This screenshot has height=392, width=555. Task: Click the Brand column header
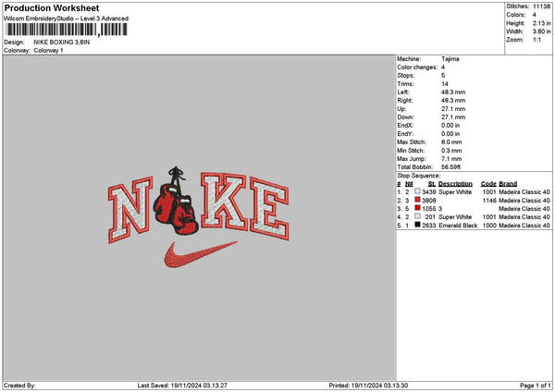click(508, 184)
